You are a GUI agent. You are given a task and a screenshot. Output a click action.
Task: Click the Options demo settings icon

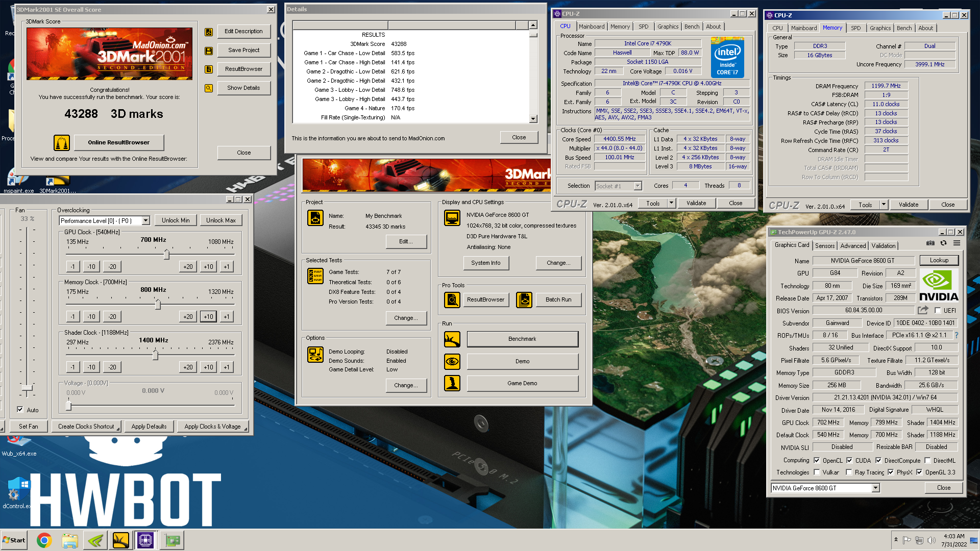click(315, 354)
